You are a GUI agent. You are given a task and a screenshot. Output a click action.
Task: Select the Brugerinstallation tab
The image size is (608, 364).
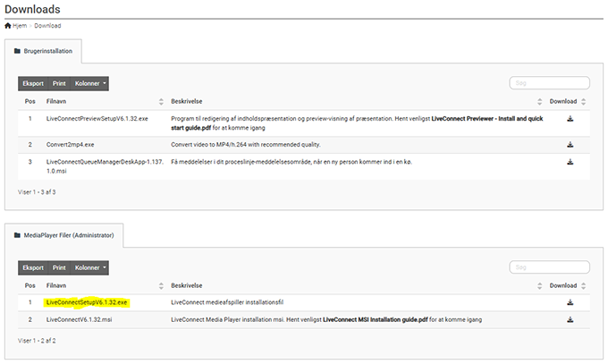click(x=45, y=52)
